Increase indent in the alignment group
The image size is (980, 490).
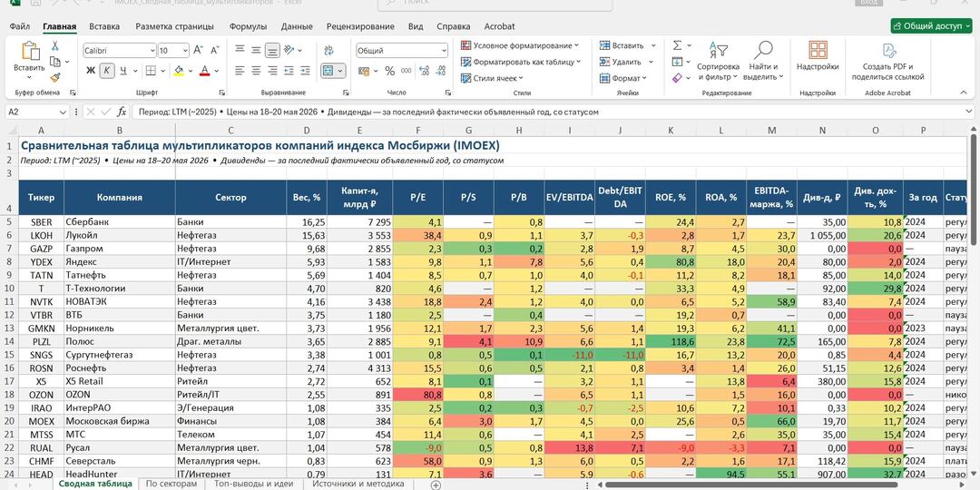point(305,71)
